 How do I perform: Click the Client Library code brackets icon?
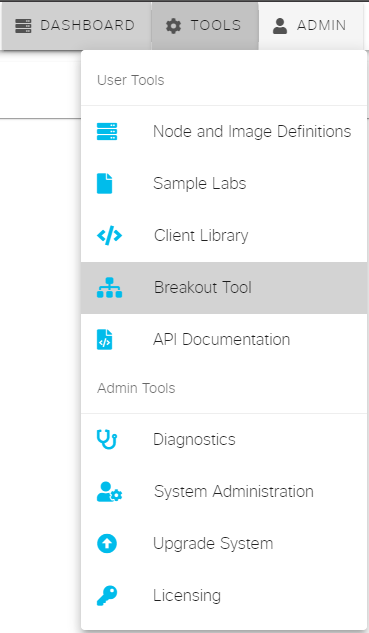coord(109,235)
